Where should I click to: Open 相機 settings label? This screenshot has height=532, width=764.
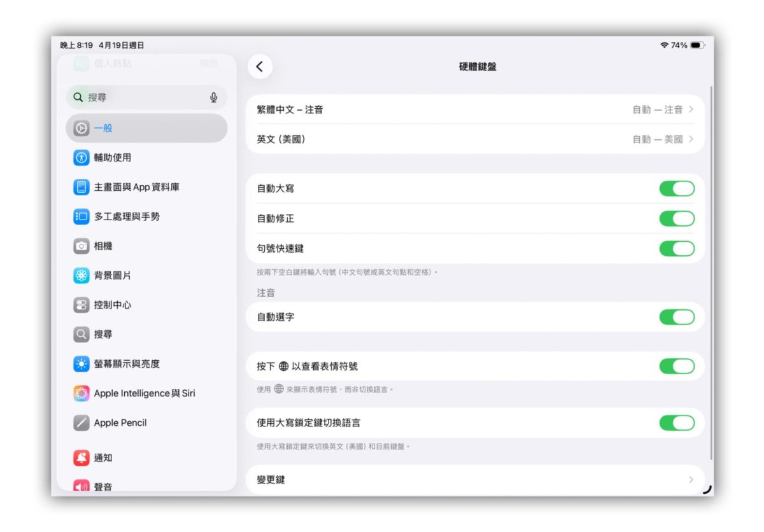103,246
